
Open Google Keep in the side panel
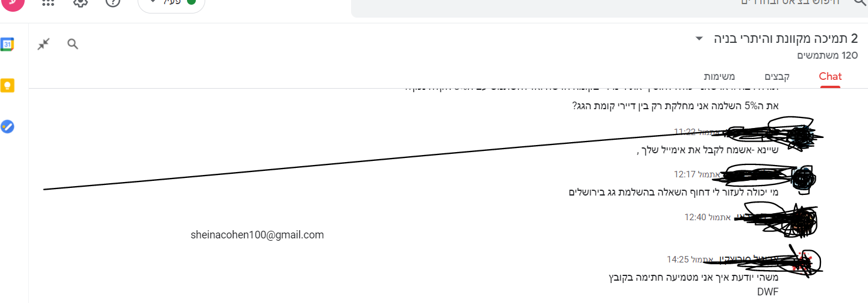[x=7, y=86]
